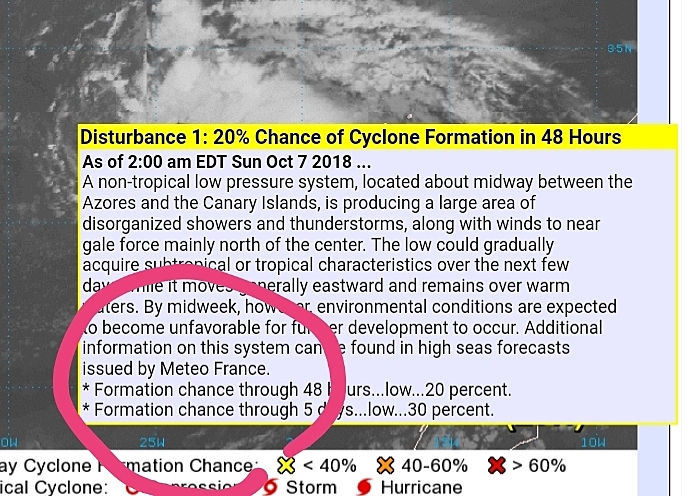Viewport: 692px width, 496px height.
Task: Click the '< 40%' legend label
Action: (x=330, y=466)
